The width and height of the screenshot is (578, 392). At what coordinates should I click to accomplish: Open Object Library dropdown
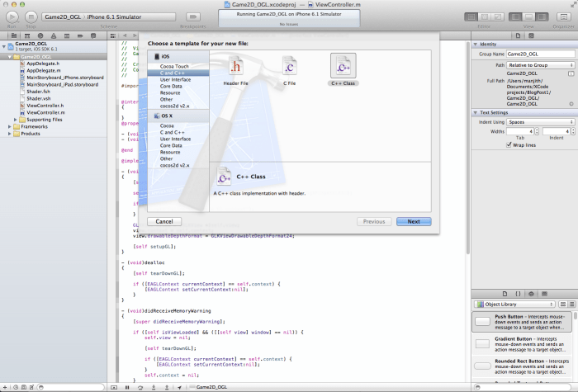click(x=514, y=305)
